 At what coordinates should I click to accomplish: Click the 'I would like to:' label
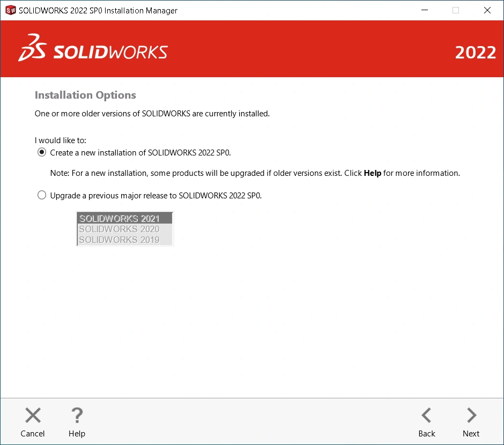(61, 140)
